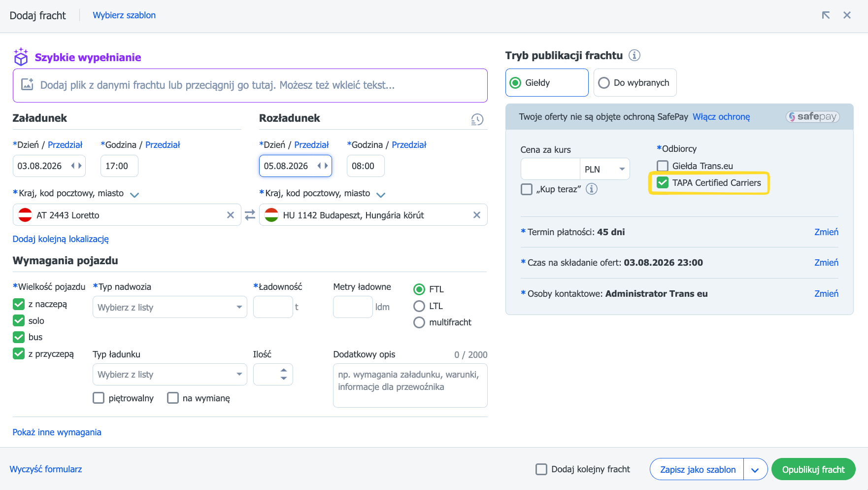
Task: Click the Dodatkowy opis text area
Action: click(410, 385)
